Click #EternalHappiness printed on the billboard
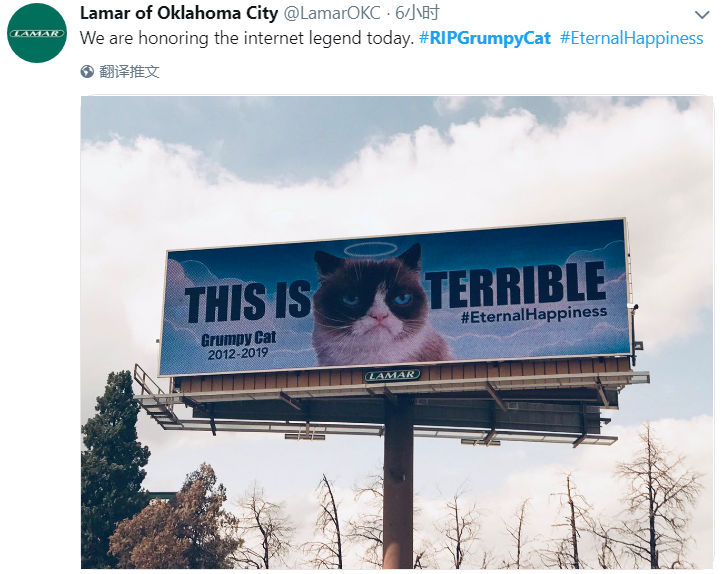Viewport: 721px width, 574px height. click(534, 315)
